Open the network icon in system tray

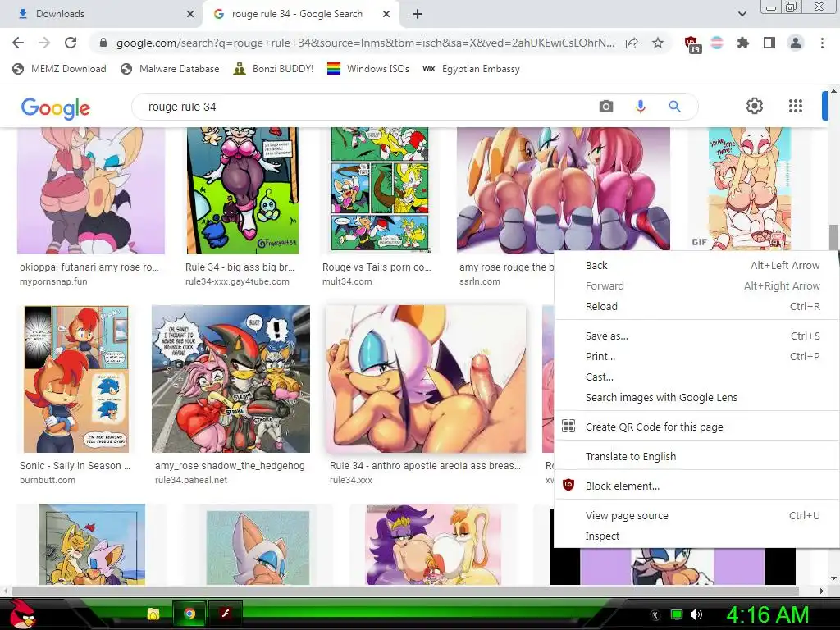point(676,614)
